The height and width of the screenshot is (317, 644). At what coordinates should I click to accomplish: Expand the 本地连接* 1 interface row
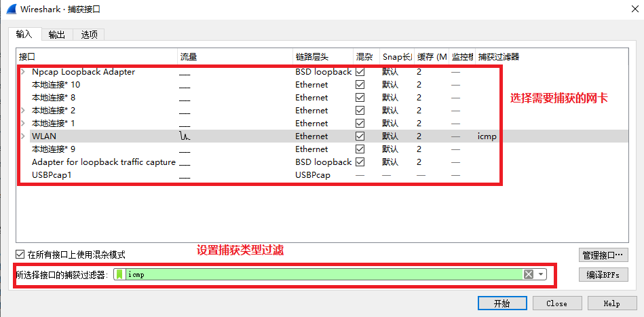[x=23, y=123]
